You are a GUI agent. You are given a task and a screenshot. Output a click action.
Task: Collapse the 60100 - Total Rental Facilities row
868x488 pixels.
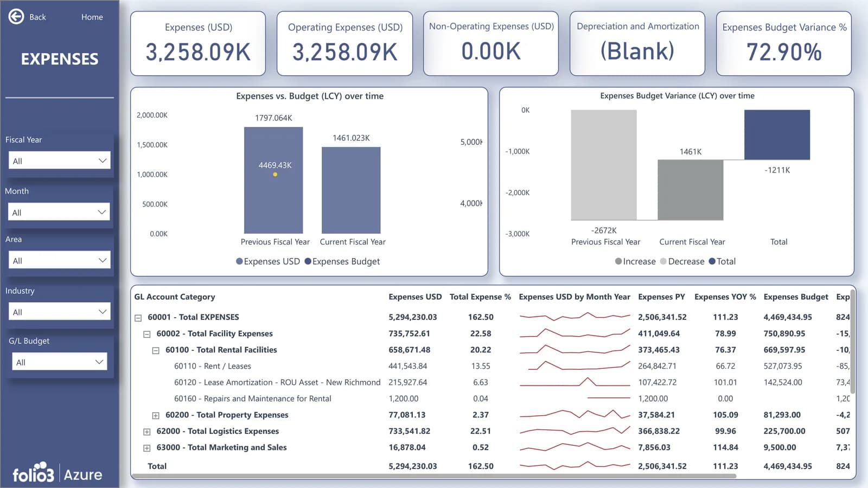pyautogui.click(x=156, y=350)
